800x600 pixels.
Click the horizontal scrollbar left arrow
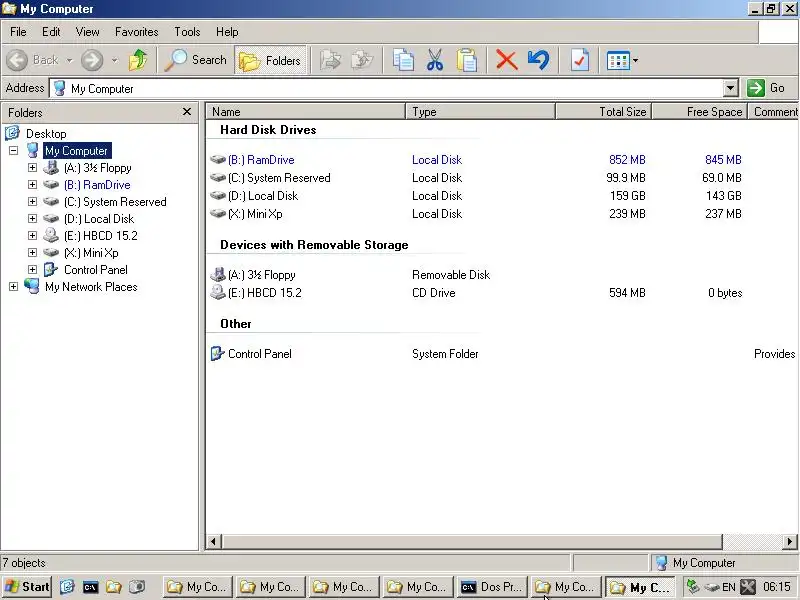tap(214, 541)
